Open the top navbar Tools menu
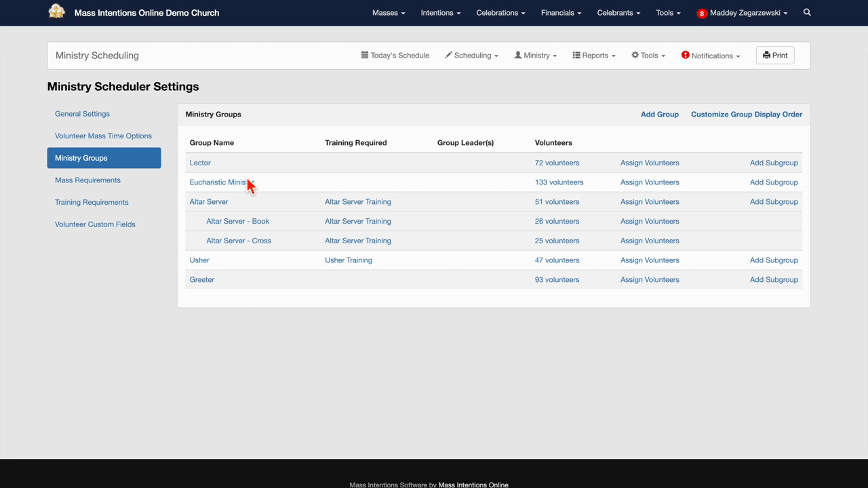 tap(668, 13)
